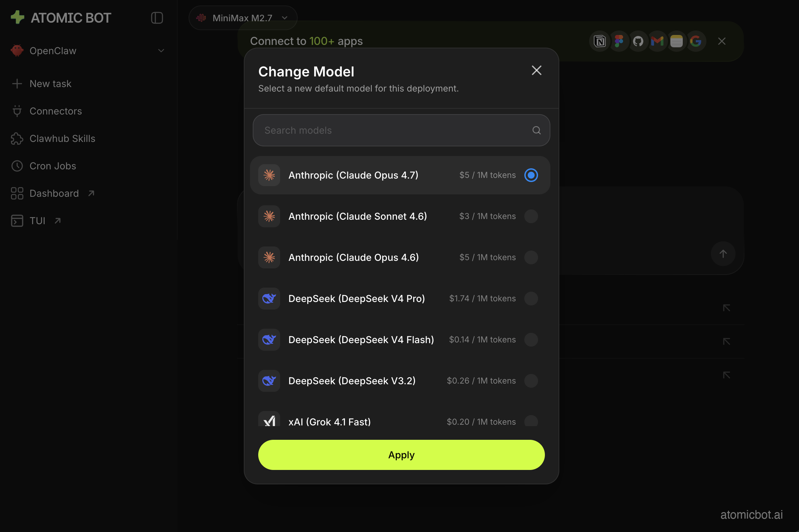799x532 pixels.
Task: Click the GitHub app icon in the banner
Action: click(x=638, y=41)
